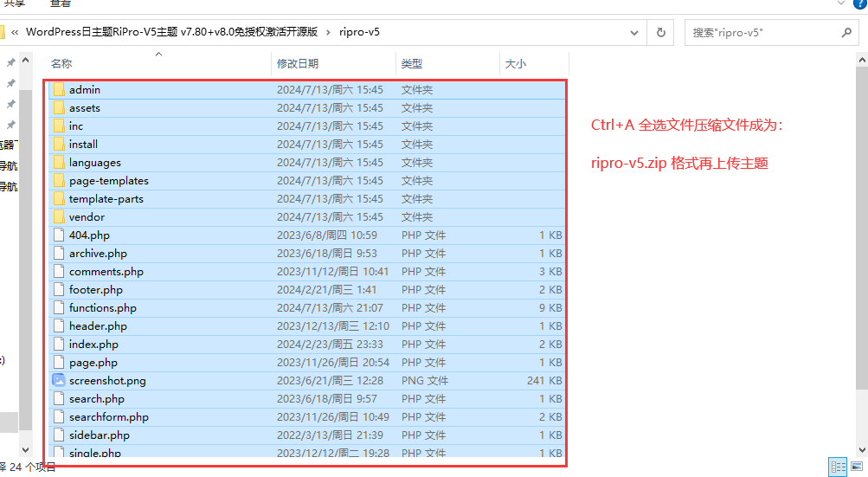Click the languages folder icon
The width and height of the screenshot is (868, 477).
click(x=59, y=162)
